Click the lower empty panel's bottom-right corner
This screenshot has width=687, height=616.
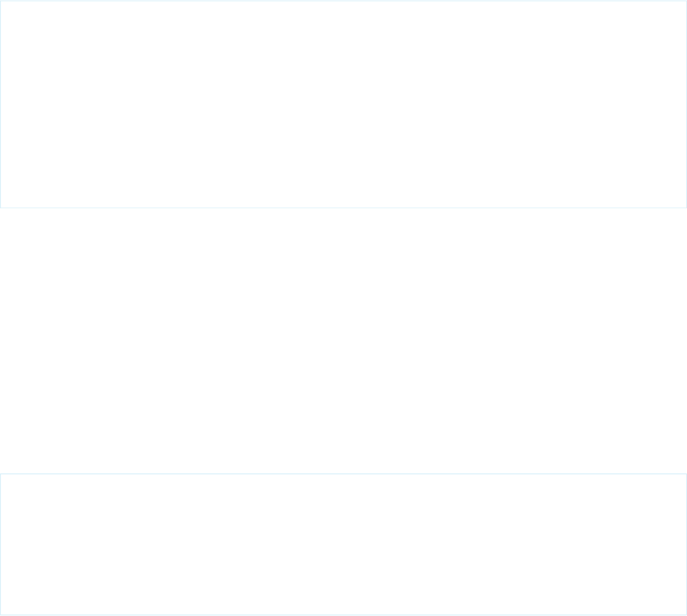686,615
